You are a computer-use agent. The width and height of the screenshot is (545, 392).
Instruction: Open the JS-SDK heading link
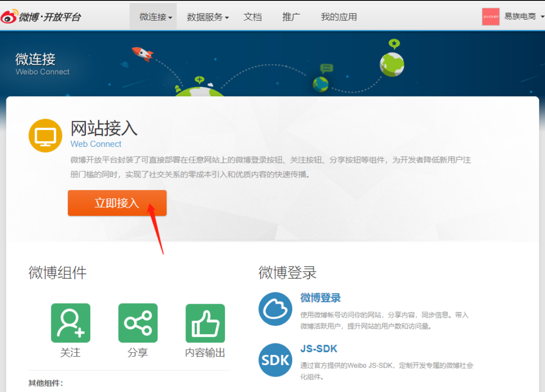(319, 349)
